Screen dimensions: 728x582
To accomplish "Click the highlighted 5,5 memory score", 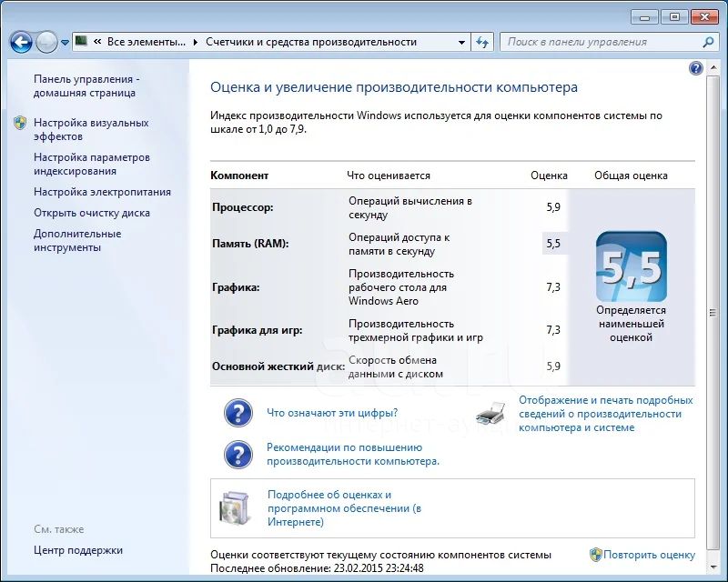I will click(x=553, y=244).
